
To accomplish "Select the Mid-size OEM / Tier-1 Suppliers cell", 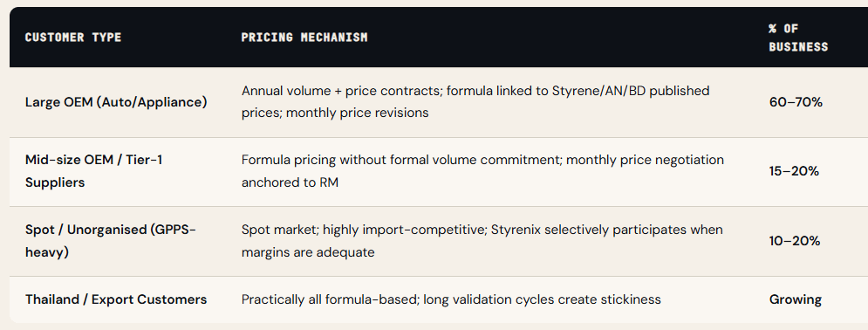I will pyautogui.click(x=94, y=171).
